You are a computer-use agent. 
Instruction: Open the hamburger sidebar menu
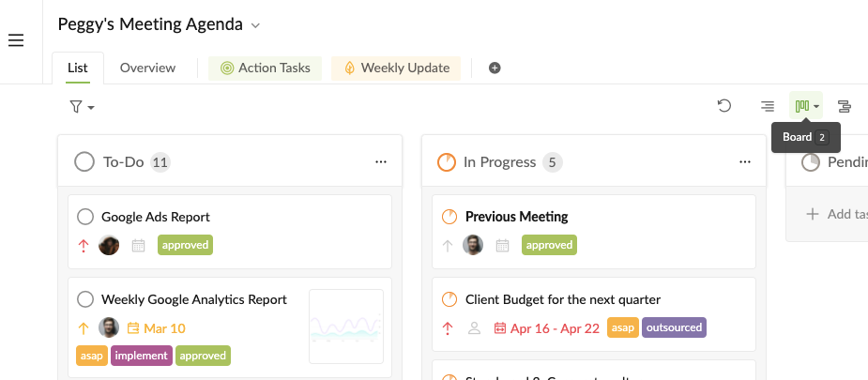point(16,40)
